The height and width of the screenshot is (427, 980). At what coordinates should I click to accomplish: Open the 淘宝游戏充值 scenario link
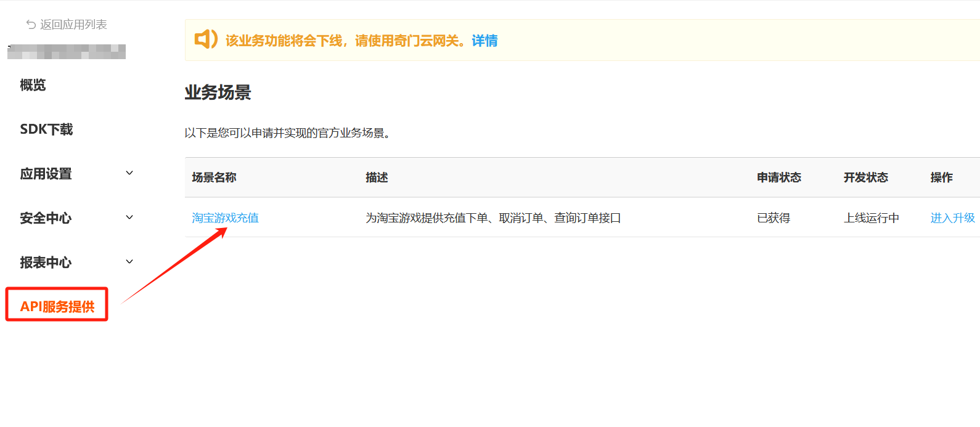225,218
